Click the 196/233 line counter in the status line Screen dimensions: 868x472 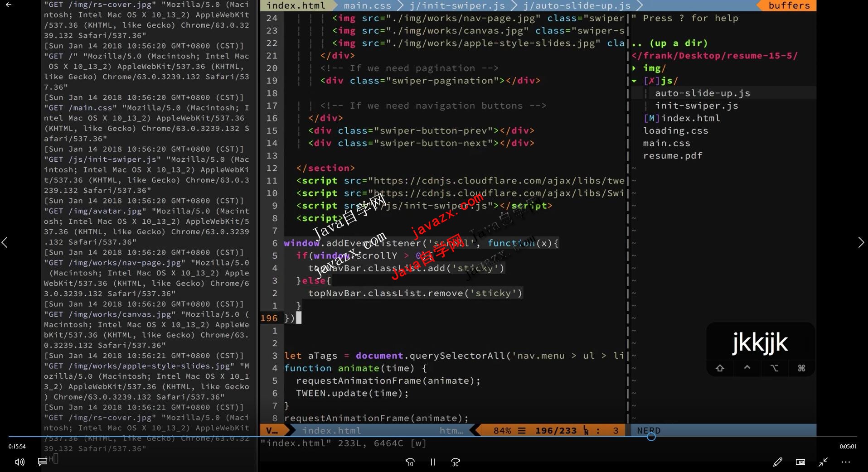tap(556, 430)
